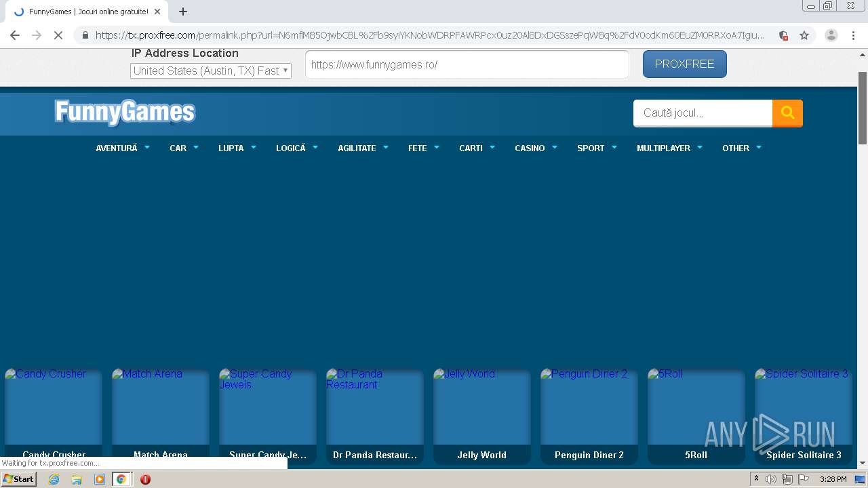Click the blocked content shield icon in the address bar
The height and width of the screenshot is (488, 868).
pos(783,35)
